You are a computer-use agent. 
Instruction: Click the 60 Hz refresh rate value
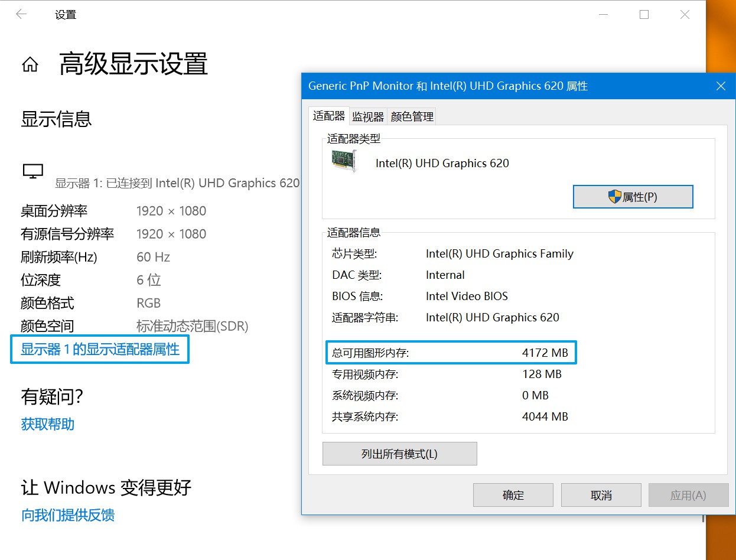pos(153,257)
